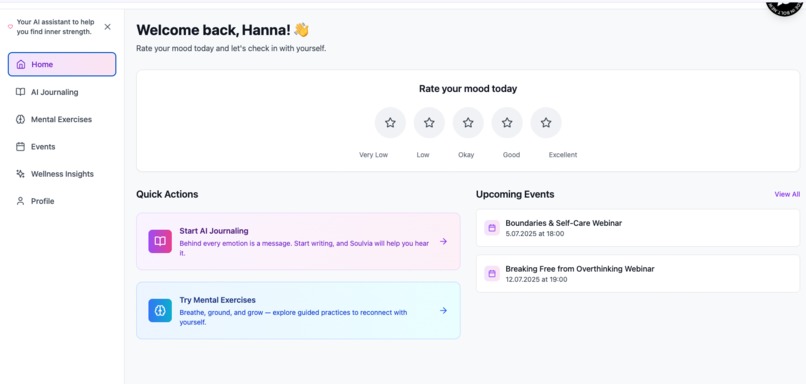Click the "12.07.2025 at 19:00" date text

[x=536, y=280]
